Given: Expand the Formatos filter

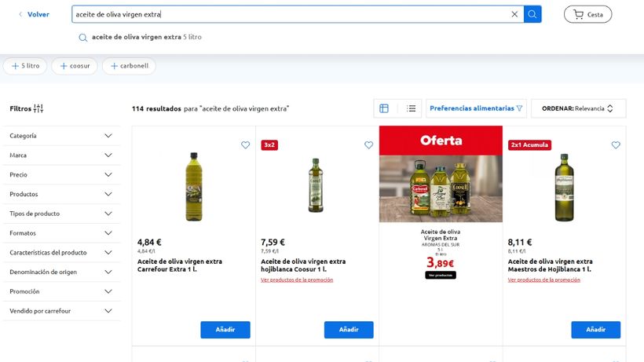Looking at the screenshot, I should (61, 233).
